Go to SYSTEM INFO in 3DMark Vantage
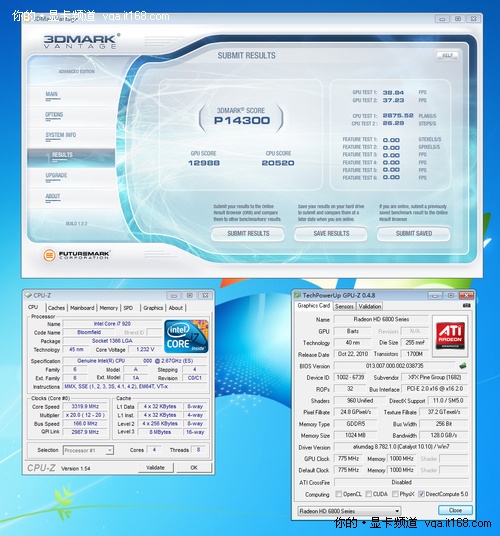Image resolution: width=500 pixels, height=536 pixels. (61, 135)
